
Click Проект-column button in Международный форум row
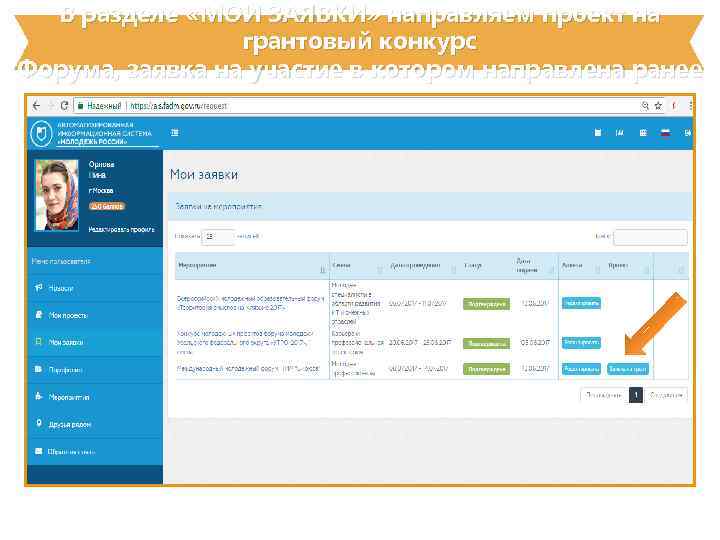628,369
